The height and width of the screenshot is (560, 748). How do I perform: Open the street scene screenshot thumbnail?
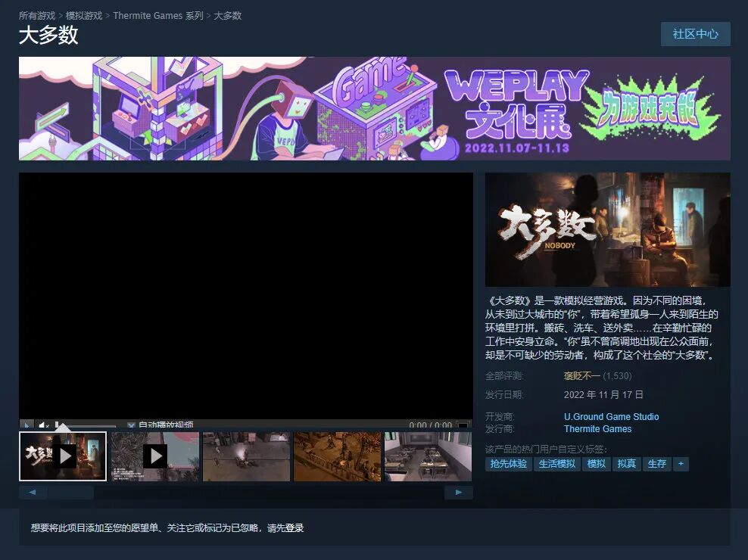coord(246,456)
